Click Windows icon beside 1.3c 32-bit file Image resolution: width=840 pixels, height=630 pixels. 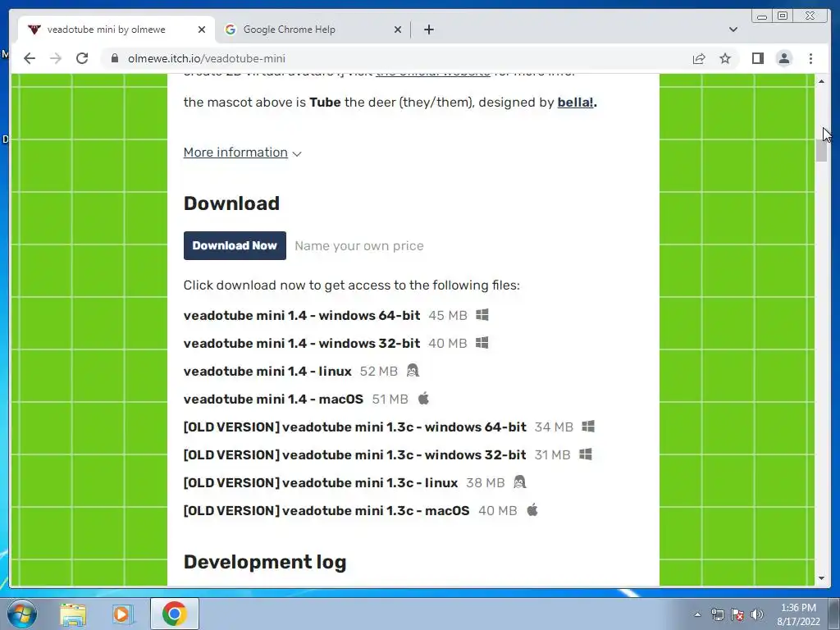pyautogui.click(x=586, y=454)
